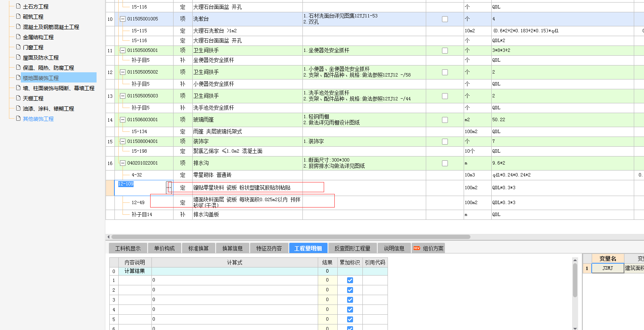Click the document icon beside 门窗工程
This screenshot has height=330, width=644.
(x=18, y=47)
